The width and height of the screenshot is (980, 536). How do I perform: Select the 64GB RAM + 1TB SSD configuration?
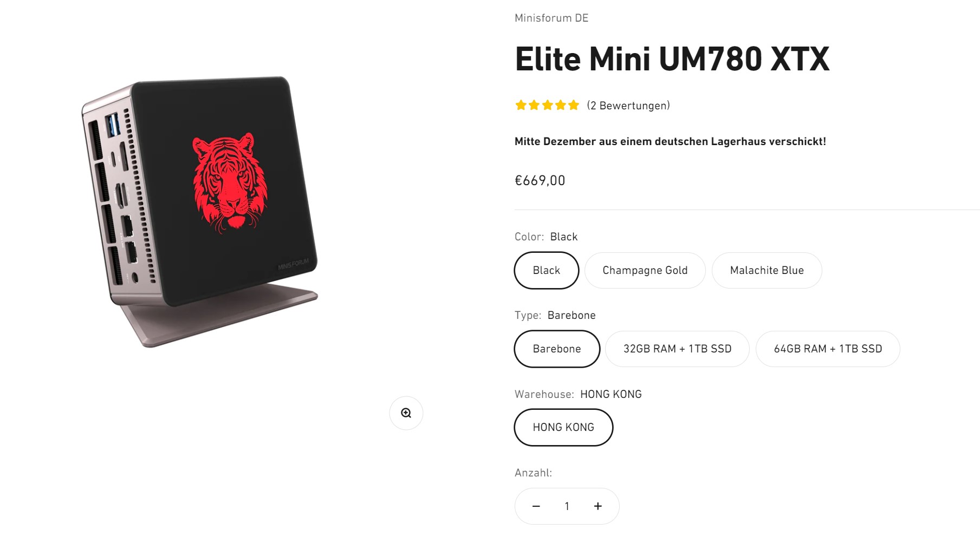[828, 349]
